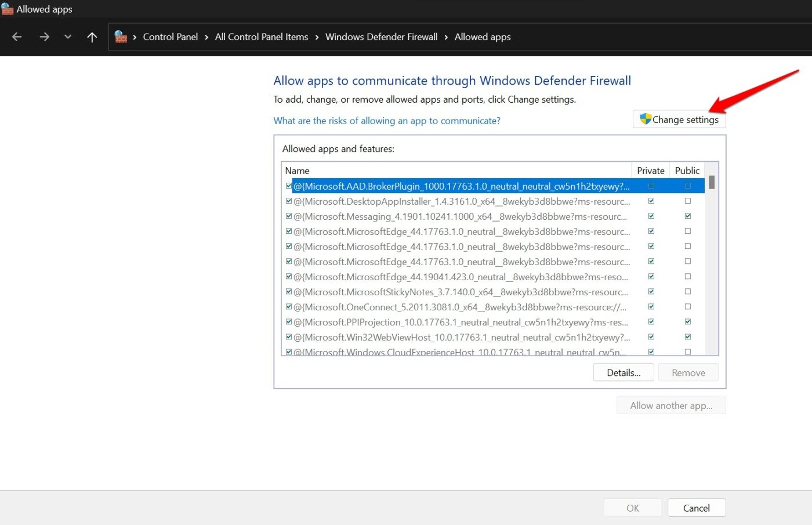Click the Allowed apps title bar icon
Viewport: 812px width, 525px height.
point(8,9)
